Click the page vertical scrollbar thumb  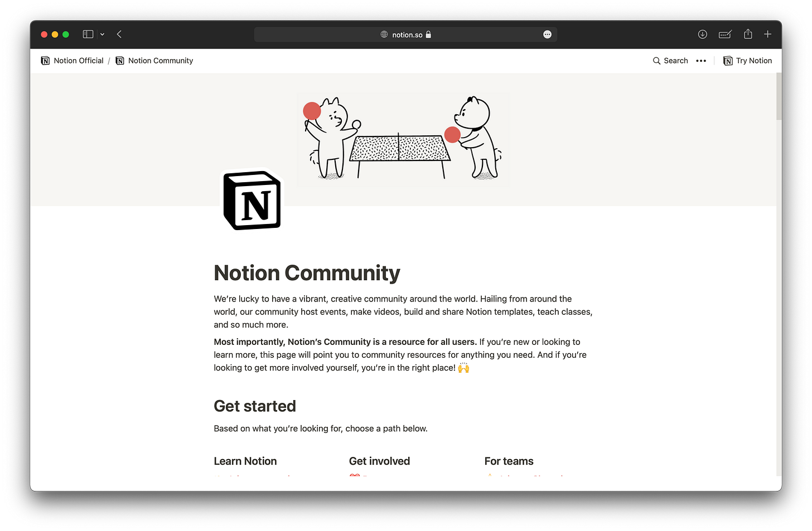pyautogui.click(x=779, y=96)
